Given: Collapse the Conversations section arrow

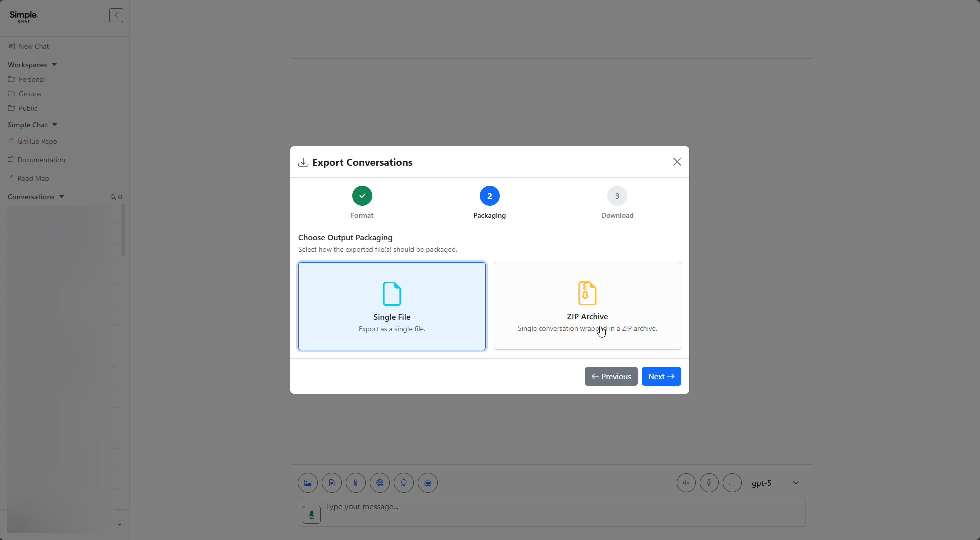Looking at the screenshot, I should click(x=62, y=197).
